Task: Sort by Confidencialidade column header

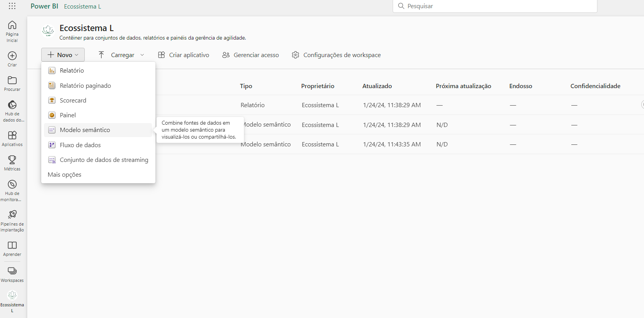Action: [595, 86]
